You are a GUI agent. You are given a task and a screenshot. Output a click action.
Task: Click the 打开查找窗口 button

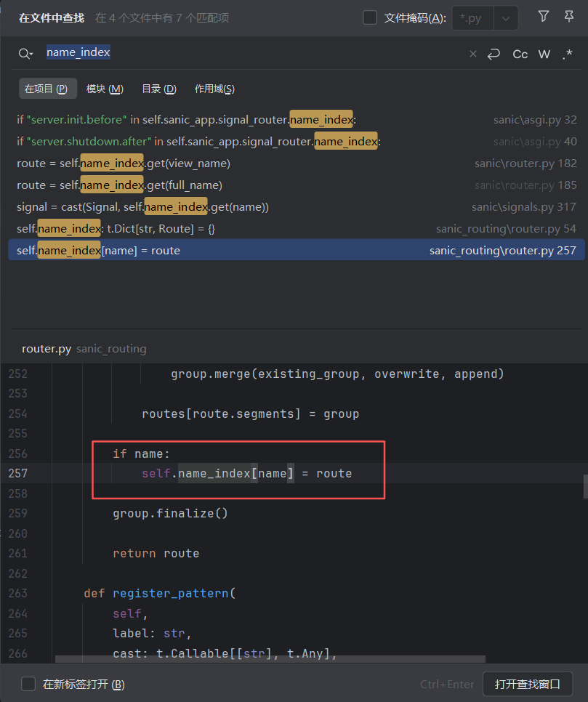pos(528,684)
